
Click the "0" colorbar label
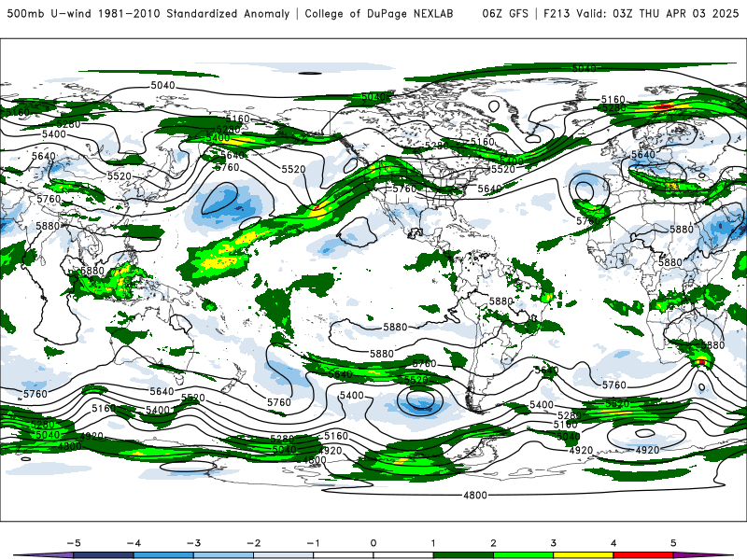click(x=373, y=543)
